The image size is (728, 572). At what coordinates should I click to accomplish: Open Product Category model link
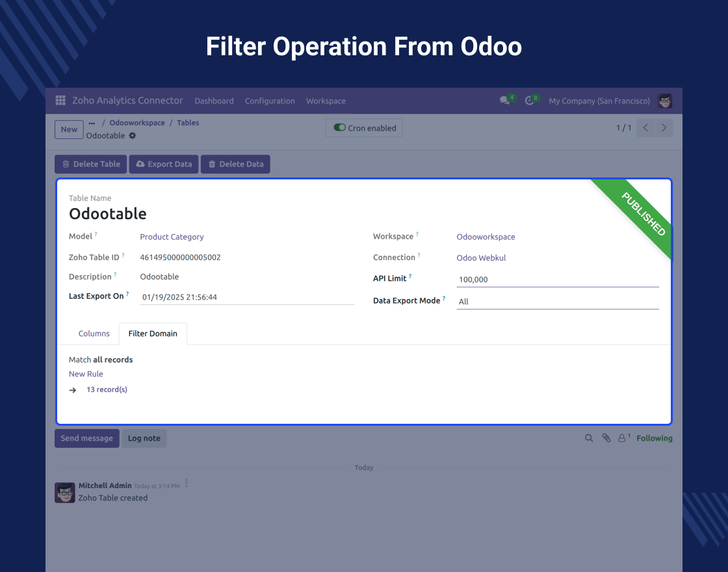(x=172, y=237)
